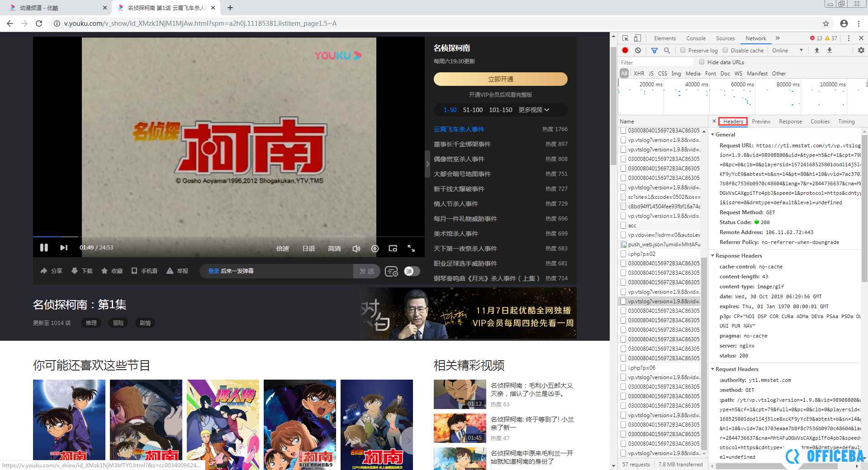
Task: Click the 立即开通 VIP button
Action: pyautogui.click(x=500, y=79)
